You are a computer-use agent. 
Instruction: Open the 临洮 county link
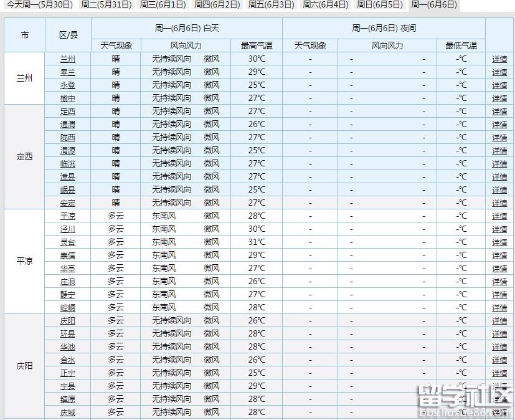pyautogui.click(x=68, y=164)
